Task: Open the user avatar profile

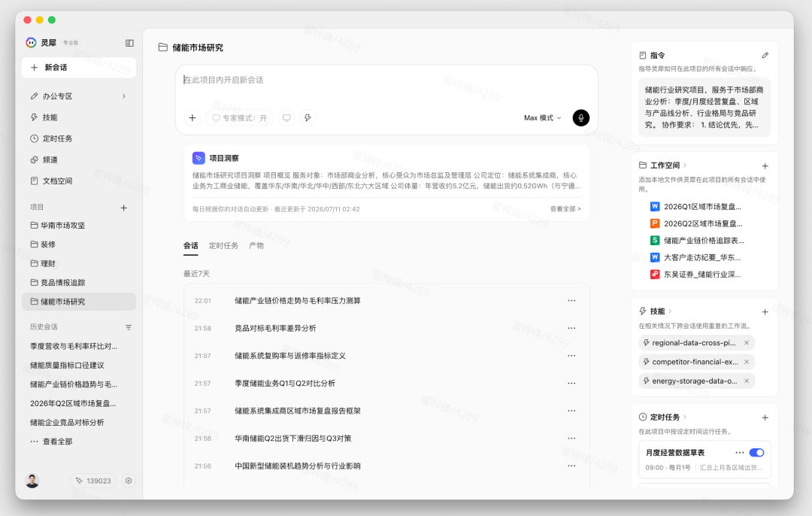Action: (32, 481)
